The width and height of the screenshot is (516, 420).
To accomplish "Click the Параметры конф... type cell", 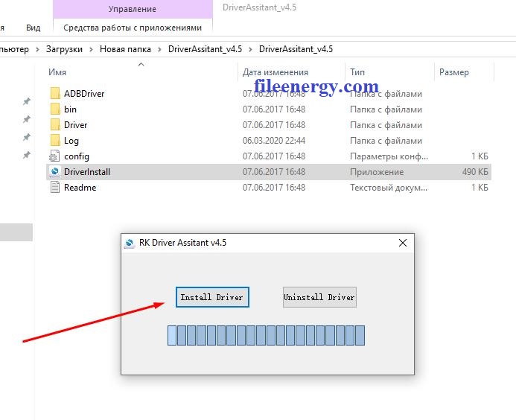I will pos(389,156).
